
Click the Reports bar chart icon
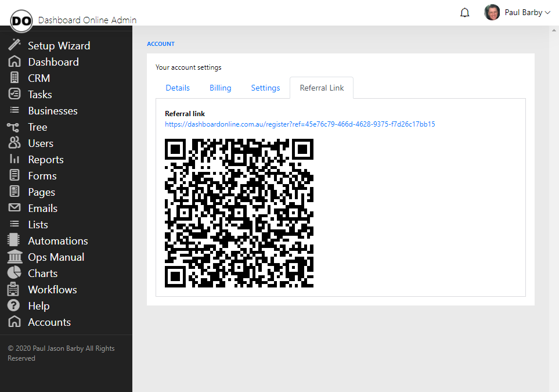tap(15, 159)
